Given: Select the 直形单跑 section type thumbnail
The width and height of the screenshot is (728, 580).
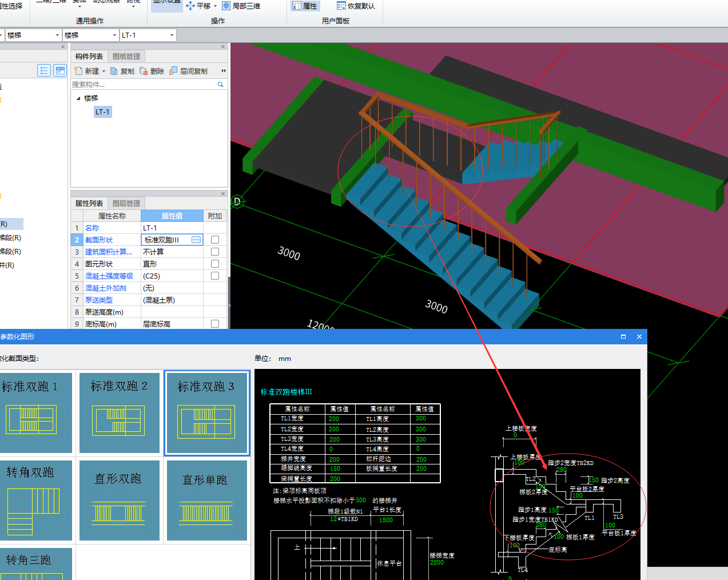Looking at the screenshot, I should point(207,500).
